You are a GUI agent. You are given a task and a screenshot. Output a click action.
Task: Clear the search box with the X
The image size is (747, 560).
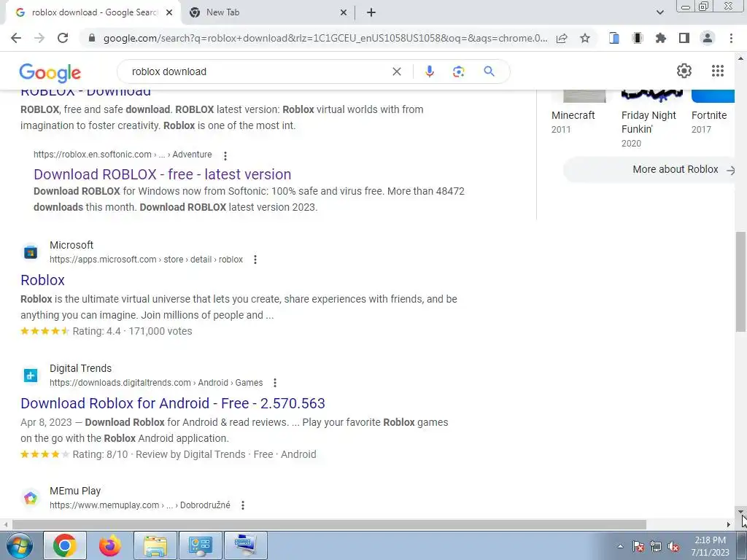point(396,71)
